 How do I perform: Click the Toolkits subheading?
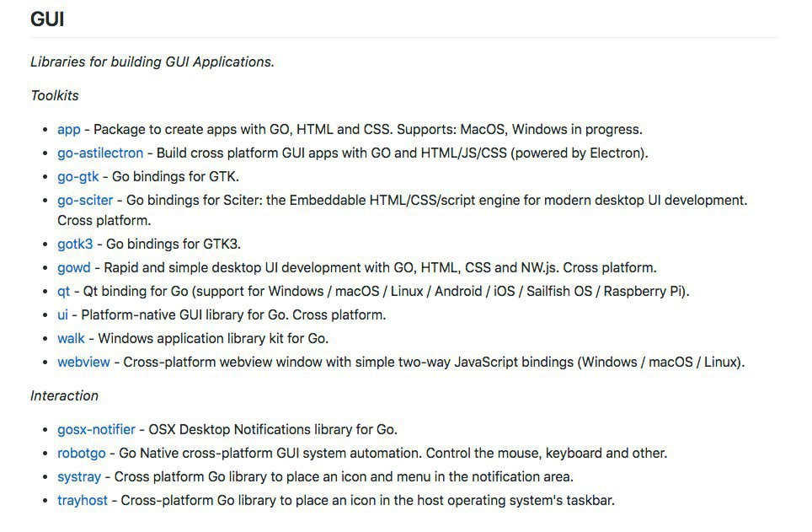[55, 95]
